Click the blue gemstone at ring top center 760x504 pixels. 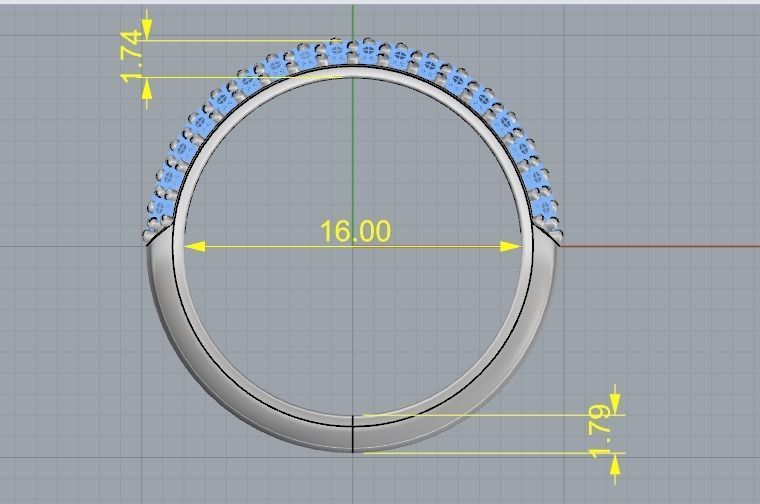[x=367, y=51]
